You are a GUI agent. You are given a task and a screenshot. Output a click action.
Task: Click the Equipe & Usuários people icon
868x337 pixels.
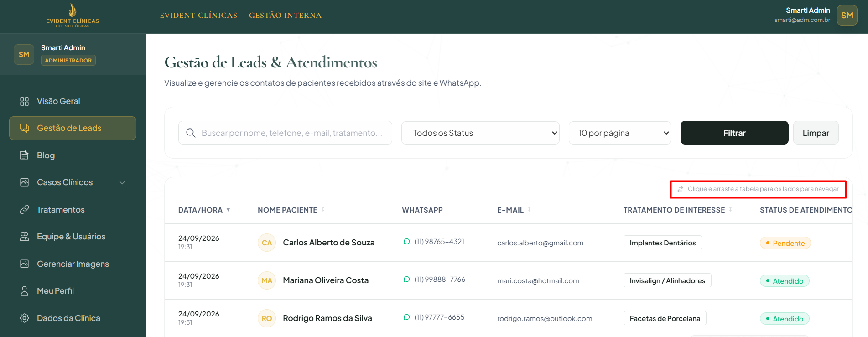pos(24,237)
